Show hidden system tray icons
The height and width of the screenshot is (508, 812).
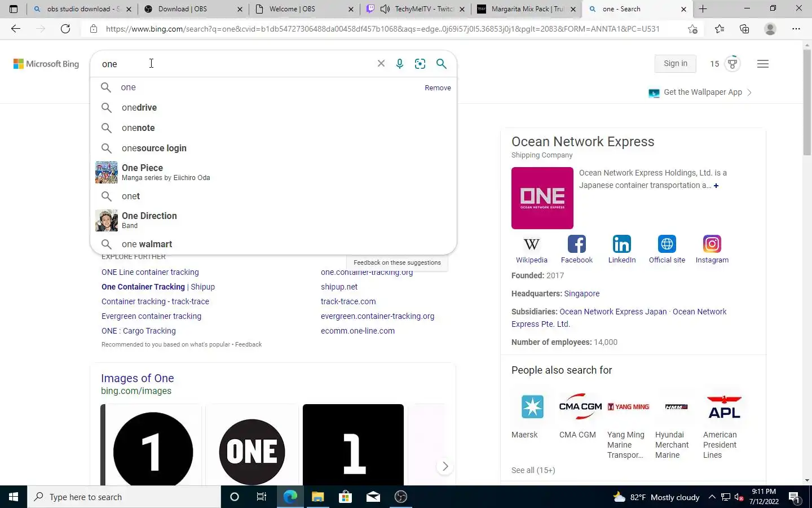(712, 497)
